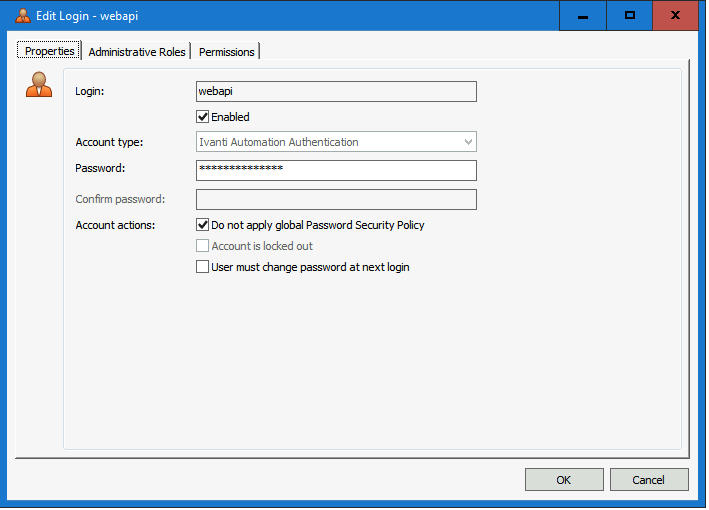The width and height of the screenshot is (709, 510).
Task: Open the Account type dropdown
Action: (336, 142)
